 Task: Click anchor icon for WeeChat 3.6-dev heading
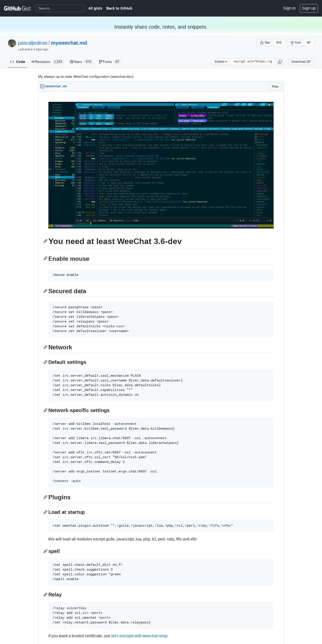pos(45,241)
